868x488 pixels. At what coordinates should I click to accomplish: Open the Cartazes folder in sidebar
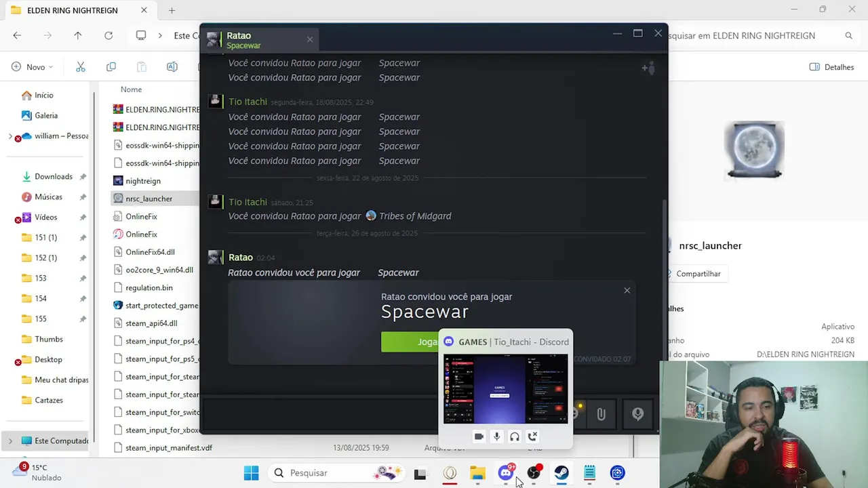tap(48, 400)
